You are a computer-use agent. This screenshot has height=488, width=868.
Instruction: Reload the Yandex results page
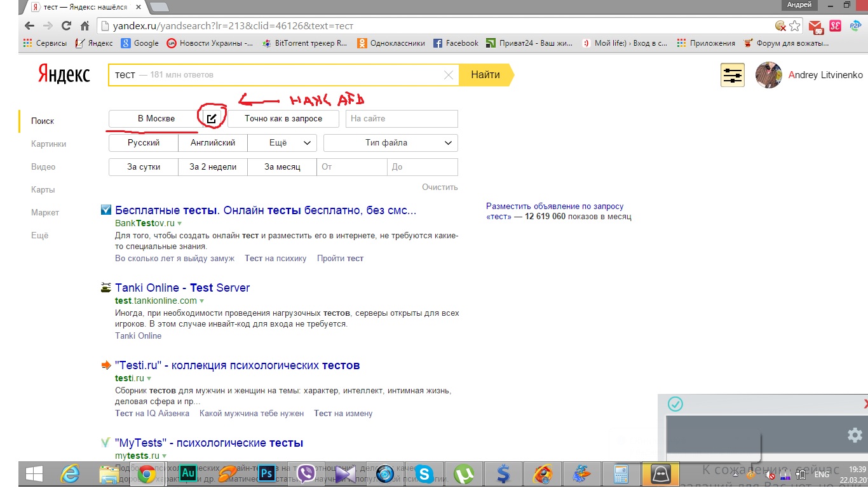pos(66,26)
